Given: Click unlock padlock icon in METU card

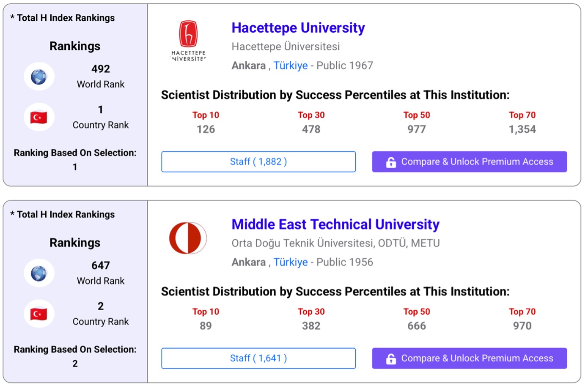Looking at the screenshot, I should [x=391, y=358].
